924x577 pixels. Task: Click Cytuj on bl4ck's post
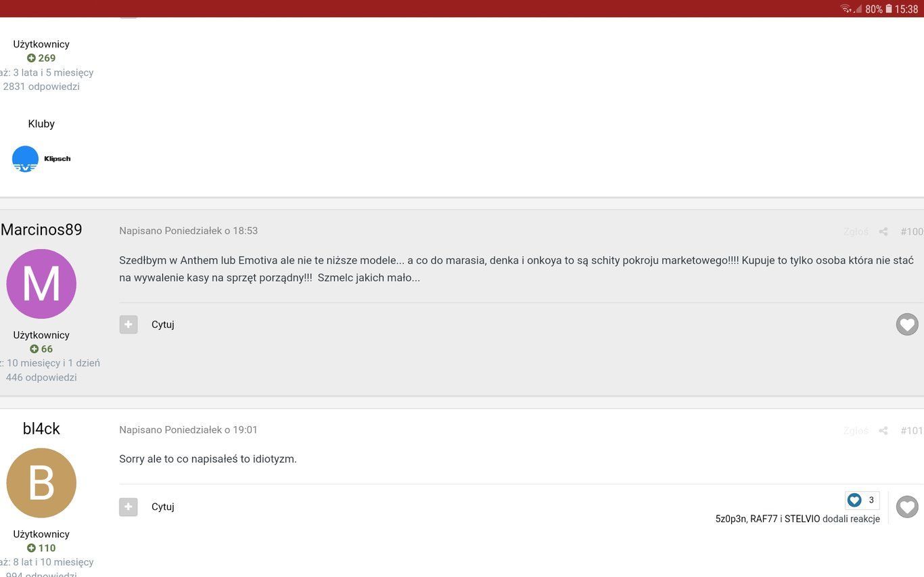tap(163, 507)
